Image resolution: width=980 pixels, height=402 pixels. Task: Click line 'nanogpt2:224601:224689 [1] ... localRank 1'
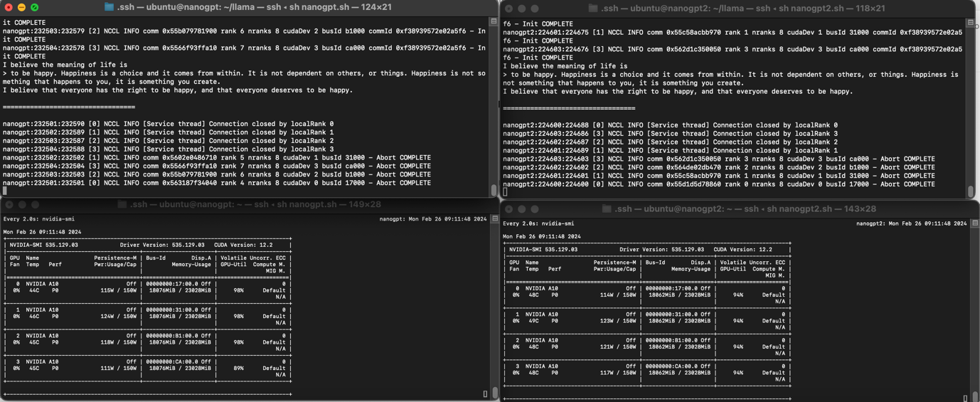670,151
